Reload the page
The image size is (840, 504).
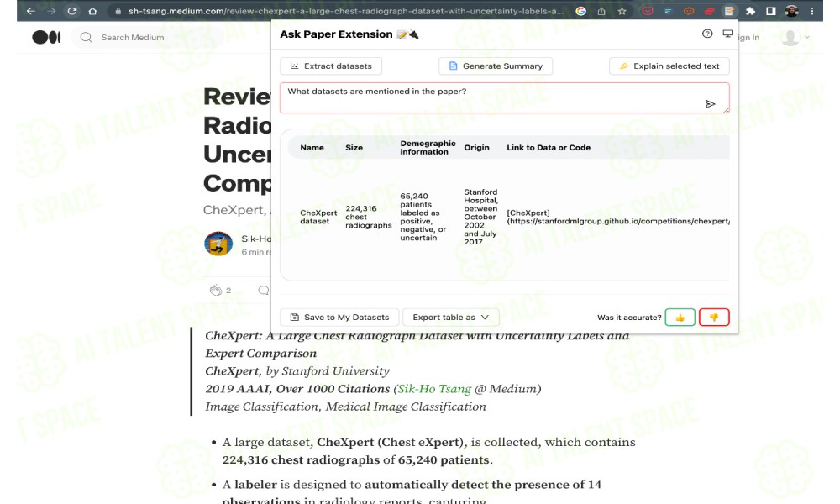click(x=71, y=11)
